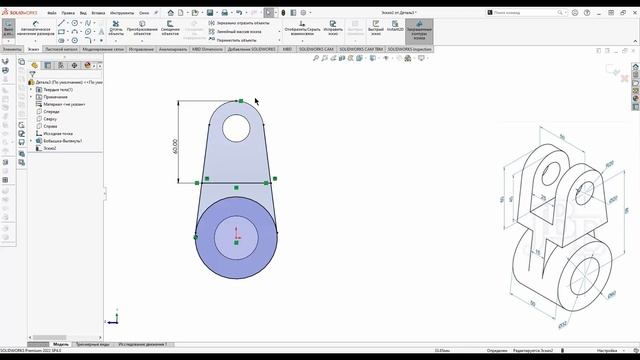Open the Правка menu
The image size is (640, 360).
pos(68,13)
